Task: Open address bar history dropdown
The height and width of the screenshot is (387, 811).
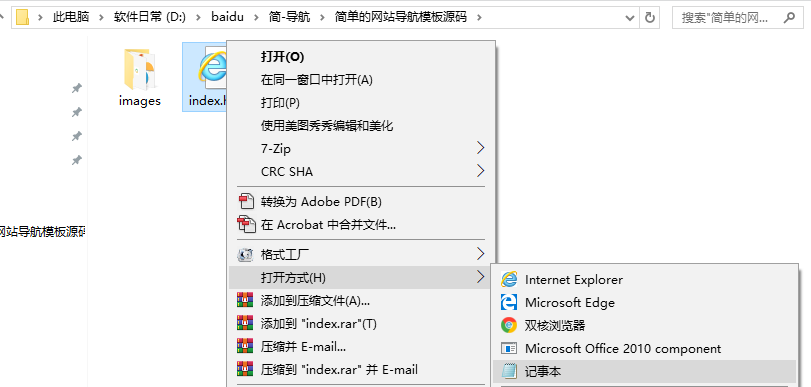Action: 630,18
